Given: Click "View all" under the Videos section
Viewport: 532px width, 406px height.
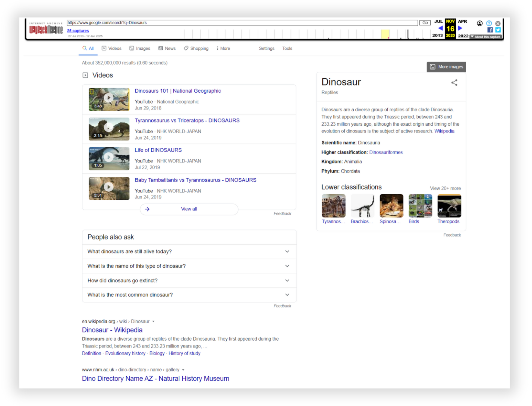Looking at the screenshot, I should point(189,209).
